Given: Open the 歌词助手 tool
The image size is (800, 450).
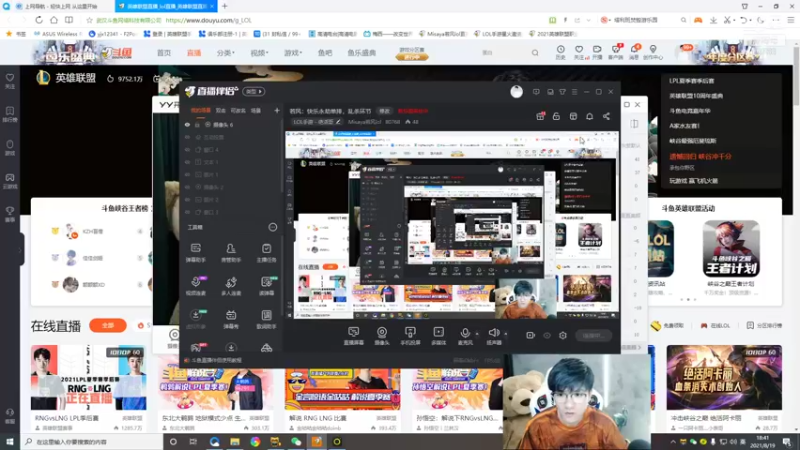Looking at the screenshot, I should tap(266, 319).
